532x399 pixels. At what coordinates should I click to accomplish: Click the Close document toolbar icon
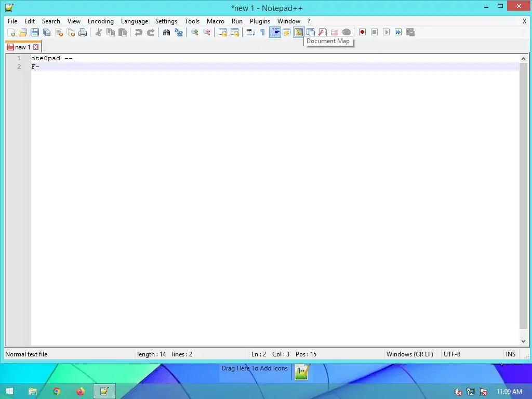tap(59, 32)
